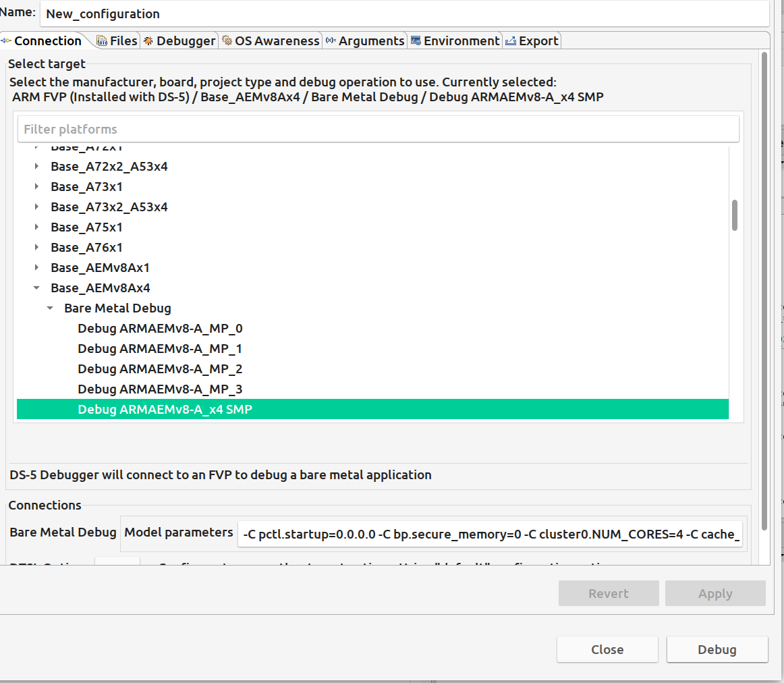Collapse the Base_AEMv8Ax4 tree node
784x683 pixels.
[36, 288]
